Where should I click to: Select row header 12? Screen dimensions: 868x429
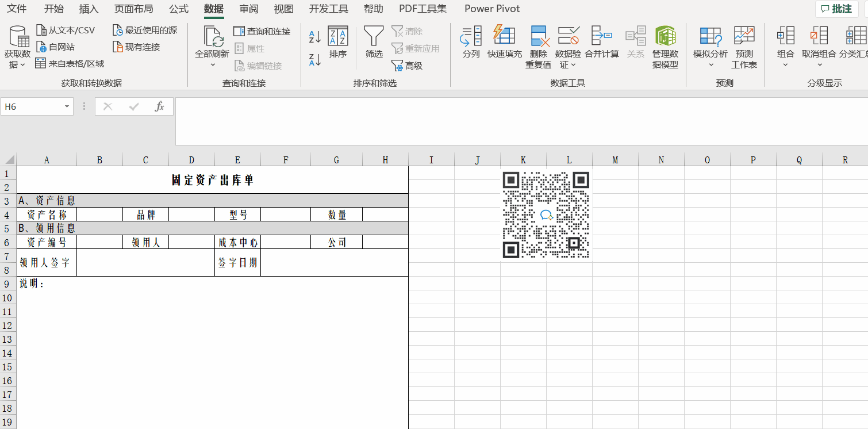tap(8, 325)
